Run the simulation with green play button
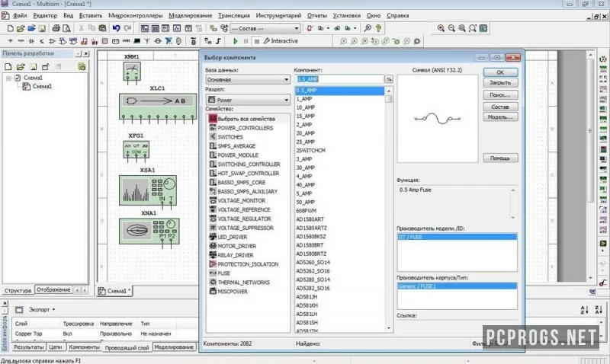 click(x=236, y=41)
